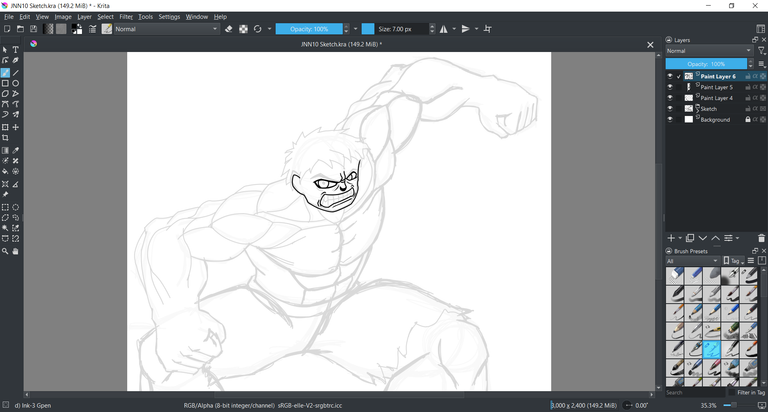Open the brush settings editor
The image size is (768, 412).
[92, 29]
